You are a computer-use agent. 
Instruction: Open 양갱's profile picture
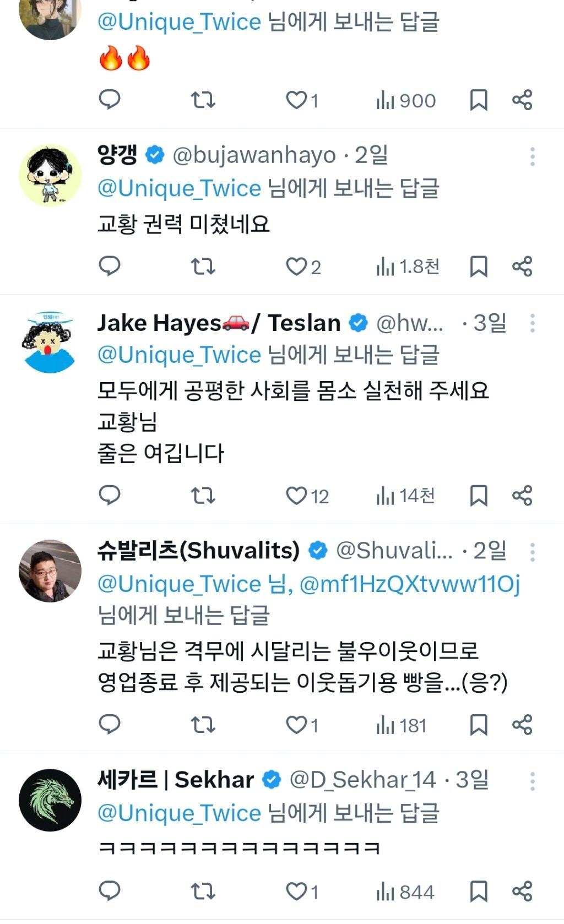(x=50, y=176)
